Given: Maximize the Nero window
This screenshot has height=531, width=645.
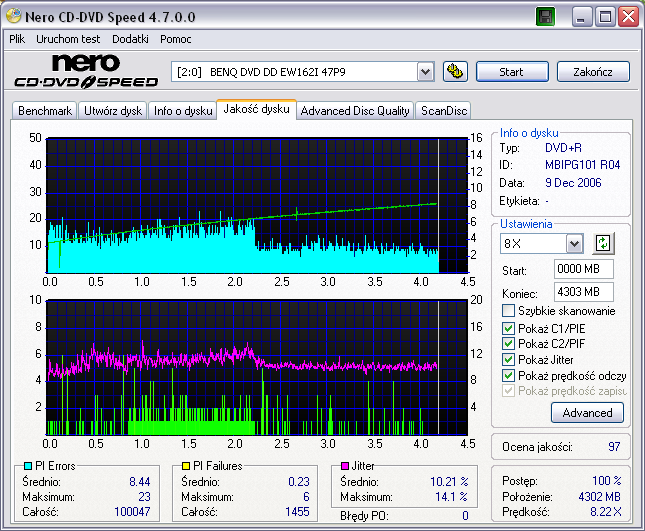Looking at the screenshot, I should (x=605, y=17).
